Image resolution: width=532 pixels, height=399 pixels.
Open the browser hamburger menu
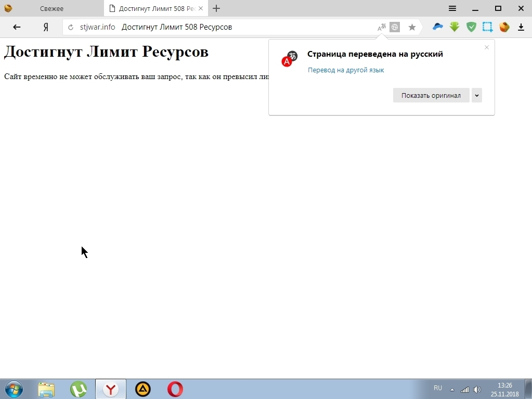452,8
